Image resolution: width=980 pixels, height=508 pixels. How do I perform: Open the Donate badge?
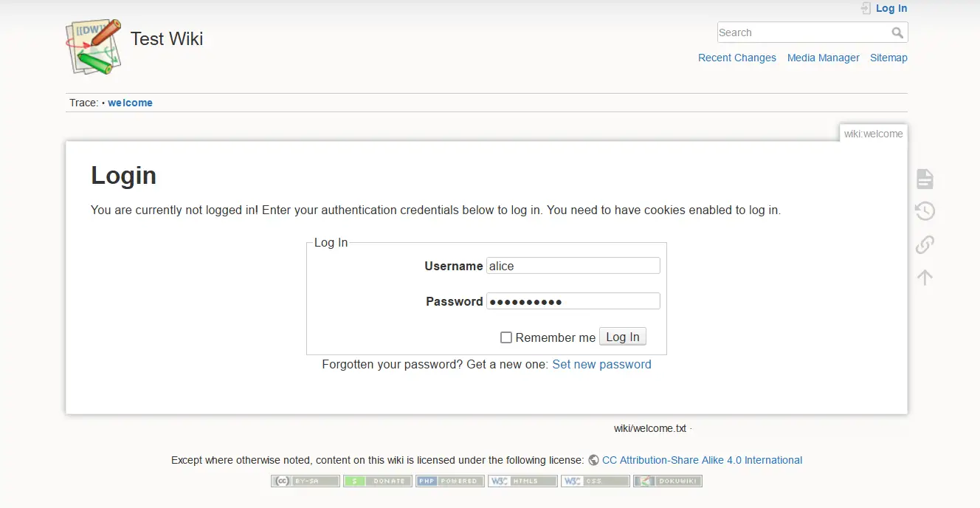[x=377, y=481]
